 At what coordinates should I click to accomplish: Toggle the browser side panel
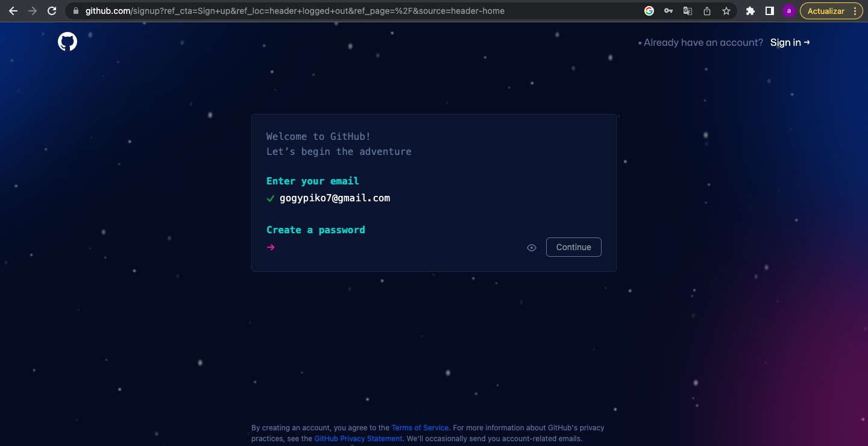(x=770, y=11)
